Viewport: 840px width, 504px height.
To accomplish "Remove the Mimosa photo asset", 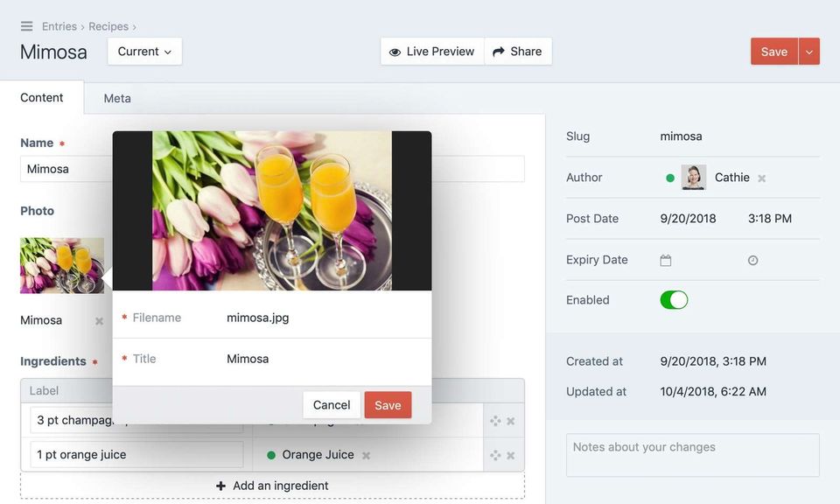I will coord(99,321).
